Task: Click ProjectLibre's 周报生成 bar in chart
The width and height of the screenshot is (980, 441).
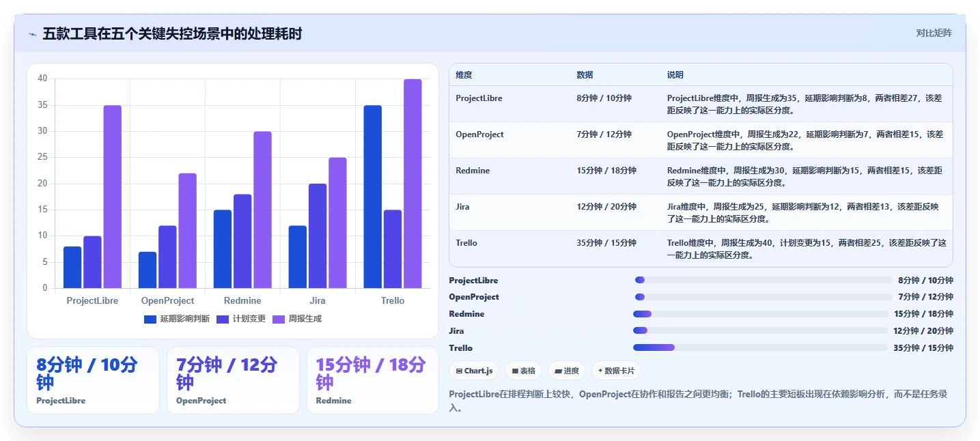Action: (x=113, y=197)
